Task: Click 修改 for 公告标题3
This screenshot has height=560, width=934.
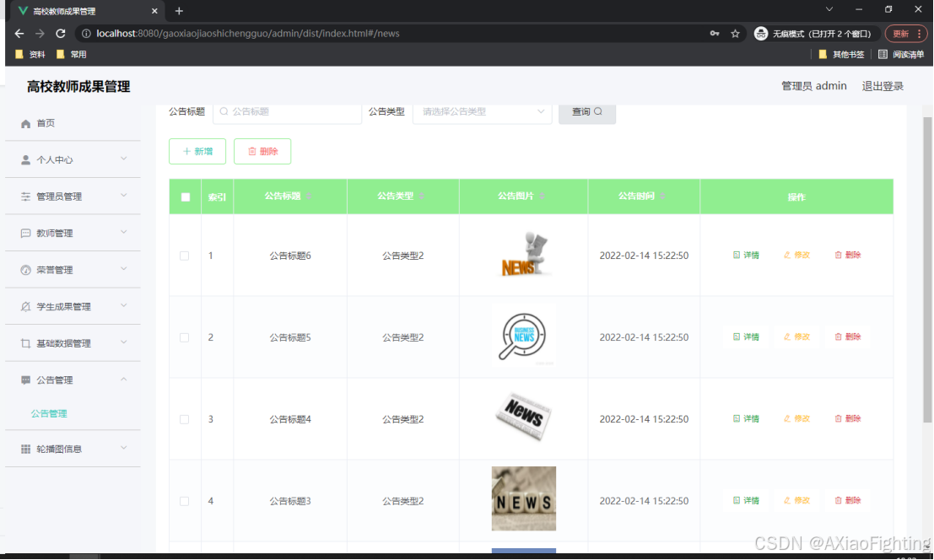Action: (796, 500)
